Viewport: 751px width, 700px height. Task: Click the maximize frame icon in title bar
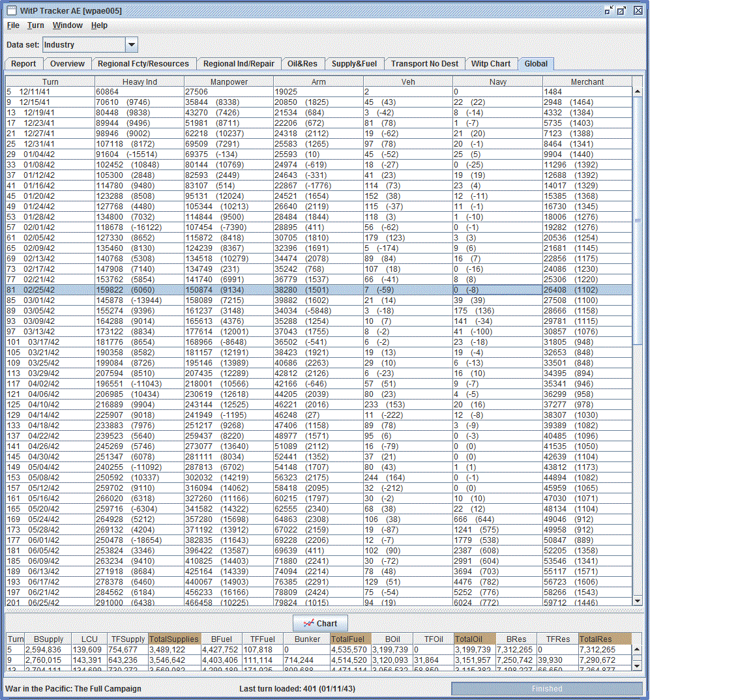[x=622, y=10]
